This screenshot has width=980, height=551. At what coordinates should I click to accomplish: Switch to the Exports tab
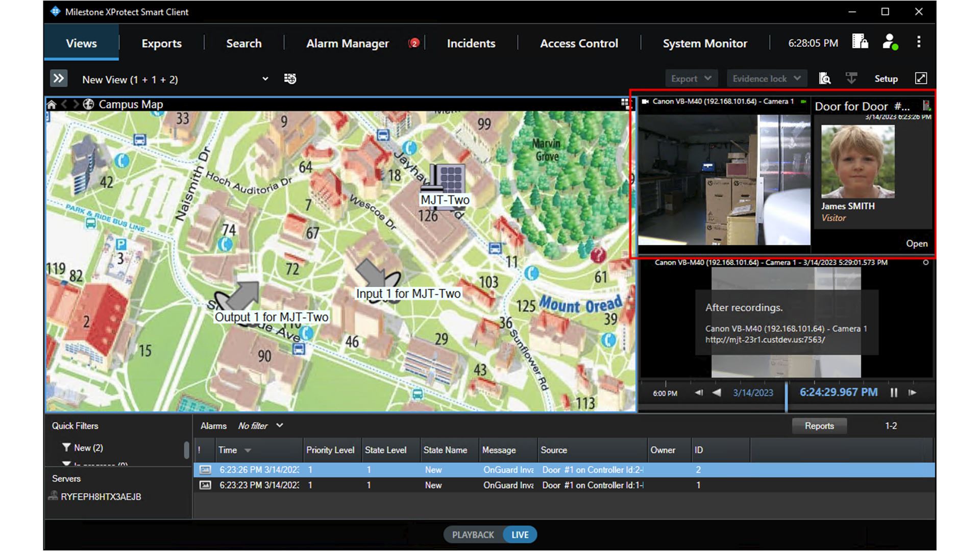pyautogui.click(x=161, y=43)
